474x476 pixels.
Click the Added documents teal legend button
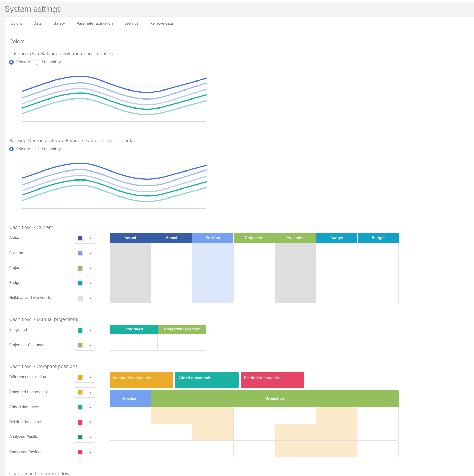tap(207, 380)
